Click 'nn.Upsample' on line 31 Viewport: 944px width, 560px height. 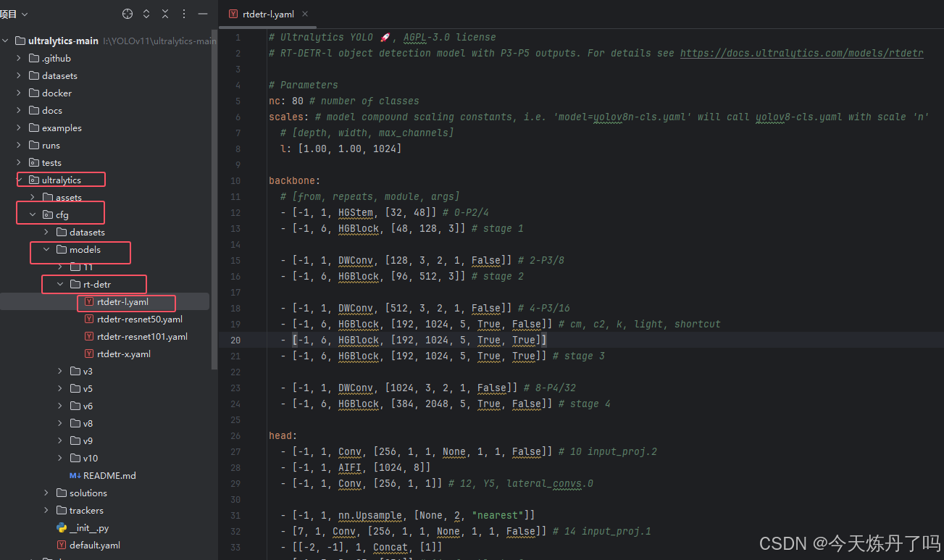pos(370,515)
